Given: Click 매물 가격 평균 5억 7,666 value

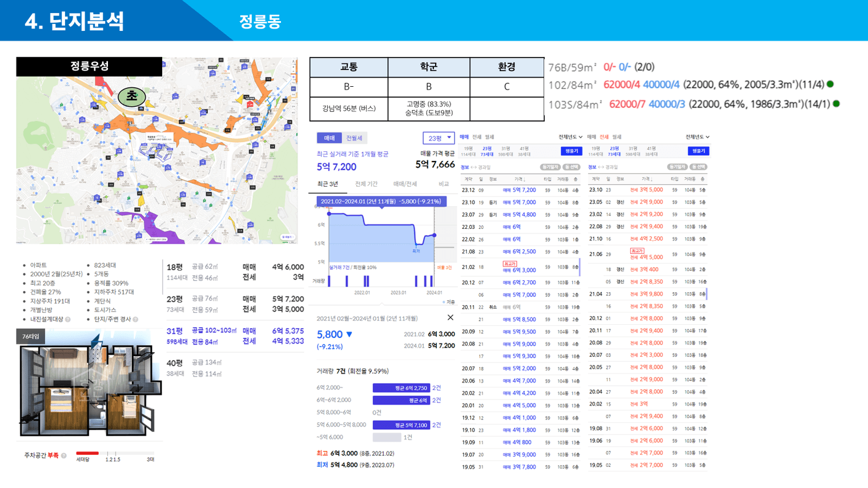Looking at the screenshot, I should pyautogui.click(x=435, y=164).
